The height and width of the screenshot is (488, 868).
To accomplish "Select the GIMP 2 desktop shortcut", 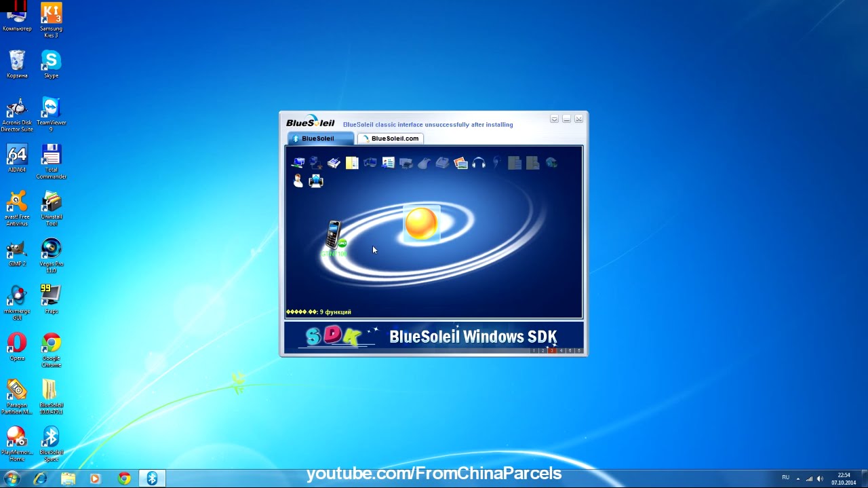I will coord(17,252).
